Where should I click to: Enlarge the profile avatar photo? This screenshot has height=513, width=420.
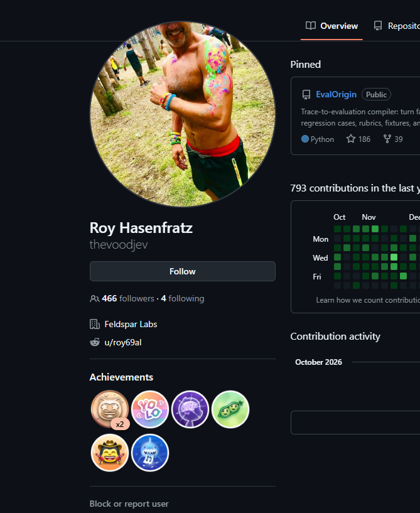coord(183,114)
